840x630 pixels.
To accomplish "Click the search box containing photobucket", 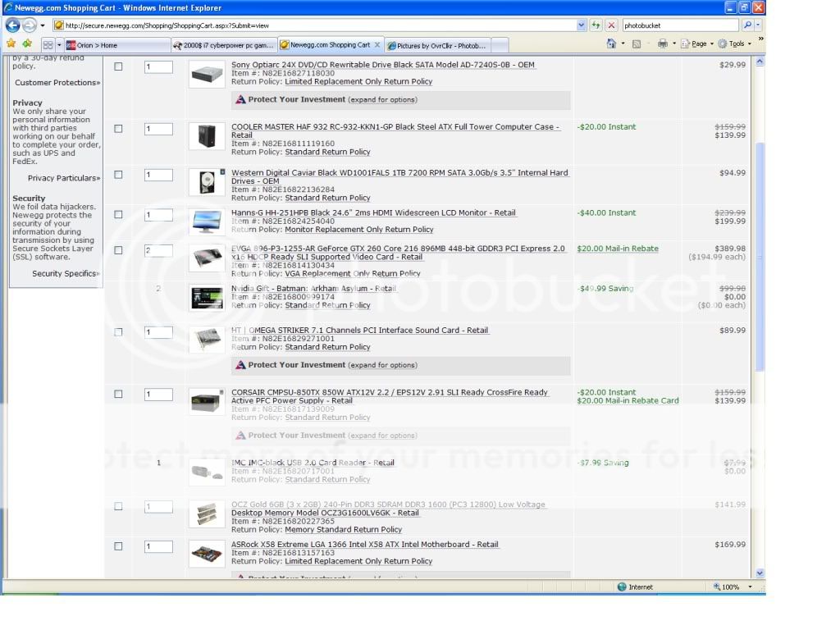I will tap(680, 25).
